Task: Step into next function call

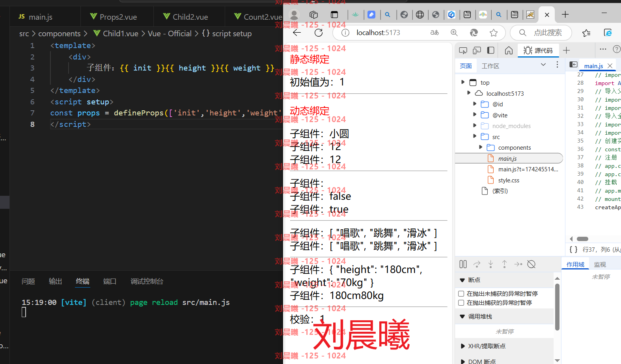Action: pos(490,264)
